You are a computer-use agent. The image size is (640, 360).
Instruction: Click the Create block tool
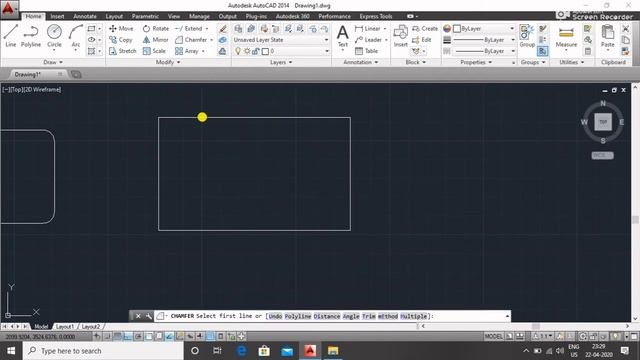tap(425, 29)
